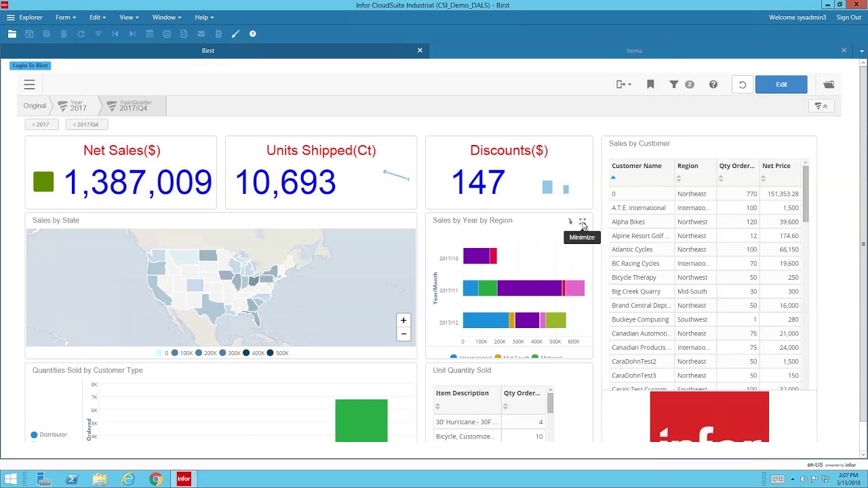Sort by Customer Name column arrows
868x488 pixels.
point(613,178)
